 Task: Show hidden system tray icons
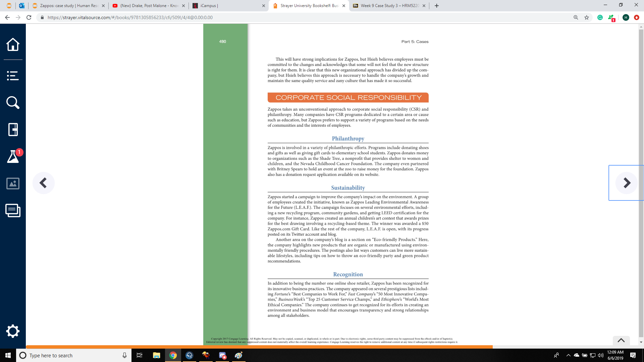pos(568,355)
